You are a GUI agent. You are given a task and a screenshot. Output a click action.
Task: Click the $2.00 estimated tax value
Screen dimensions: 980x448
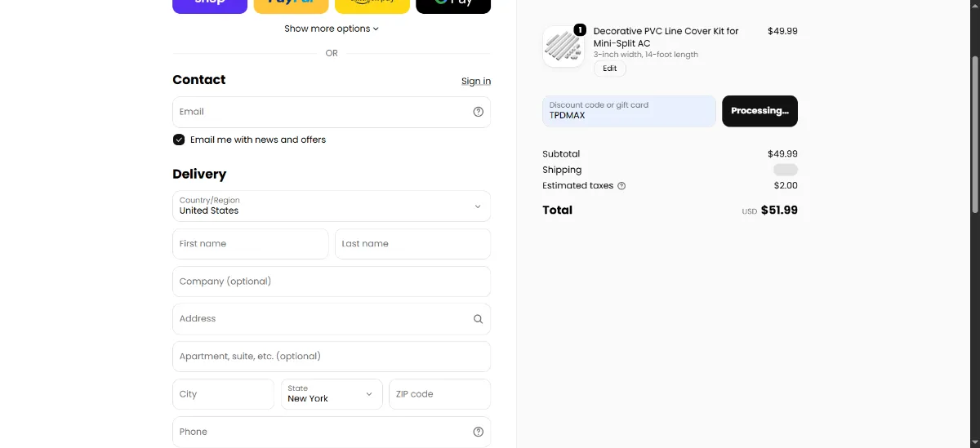[x=786, y=186]
